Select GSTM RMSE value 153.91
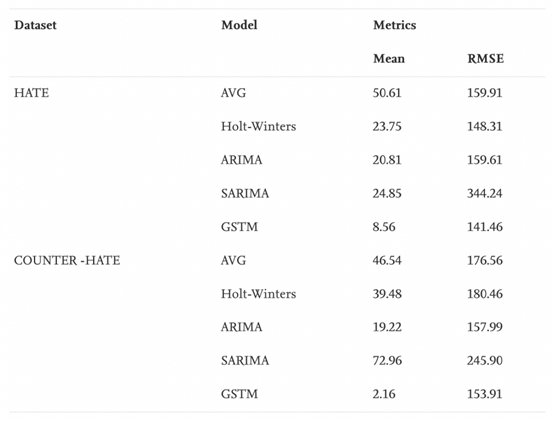 point(485,394)
